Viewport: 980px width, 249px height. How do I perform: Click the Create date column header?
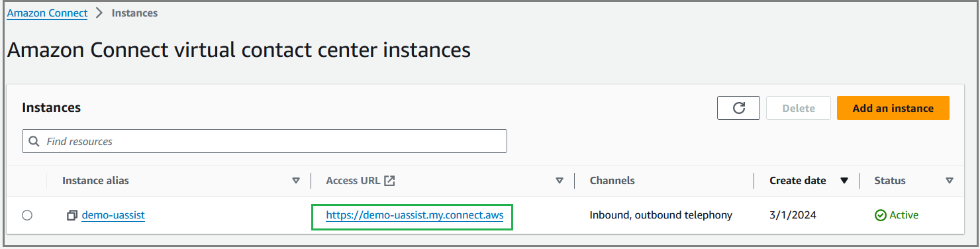pyautogui.click(x=798, y=180)
